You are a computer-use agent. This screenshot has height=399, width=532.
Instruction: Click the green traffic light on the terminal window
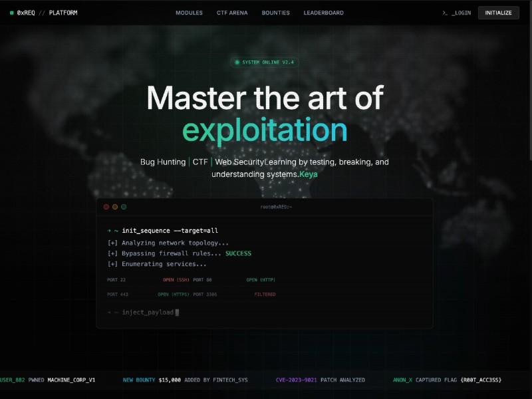(122, 207)
